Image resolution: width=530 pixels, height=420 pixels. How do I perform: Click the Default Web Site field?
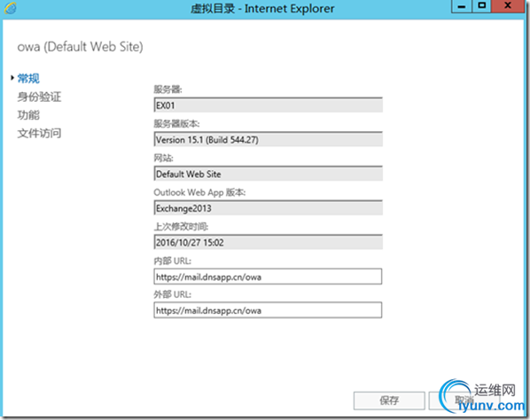[268, 174]
